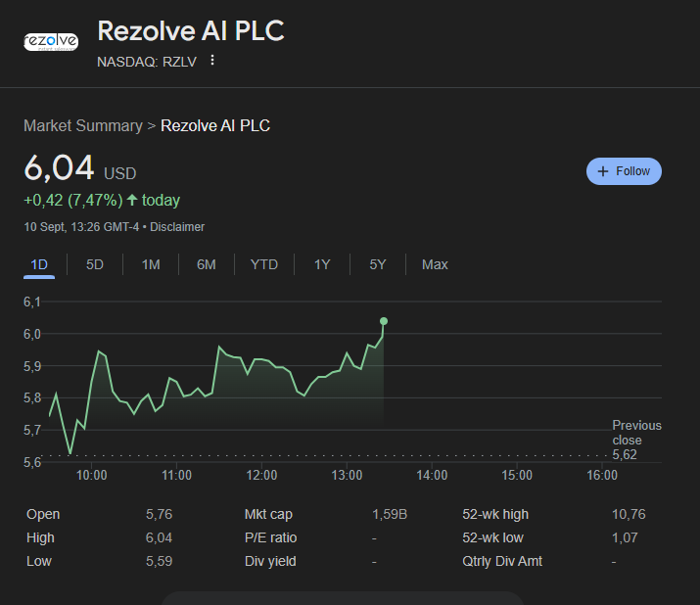This screenshot has width=700, height=605.
Task: Click the Mkt cap value 1,59B
Action: [x=390, y=514]
